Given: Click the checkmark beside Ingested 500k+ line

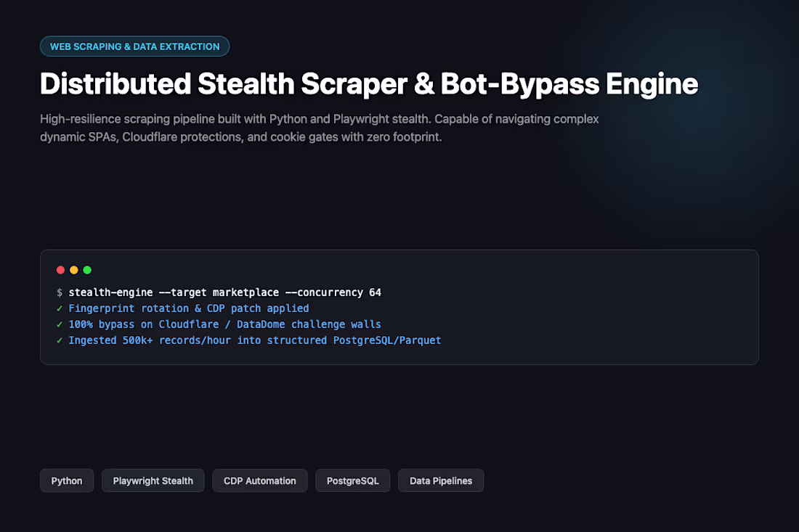Looking at the screenshot, I should coord(59,340).
